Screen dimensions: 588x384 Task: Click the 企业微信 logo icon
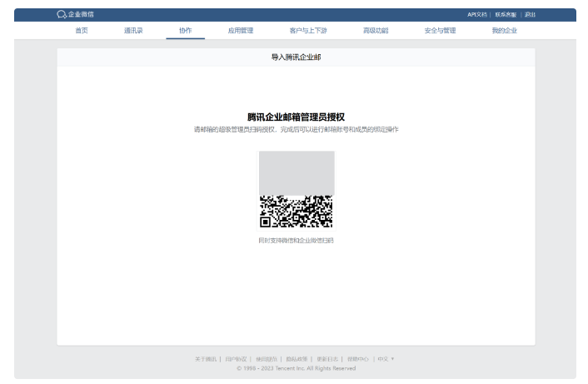pos(61,14)
